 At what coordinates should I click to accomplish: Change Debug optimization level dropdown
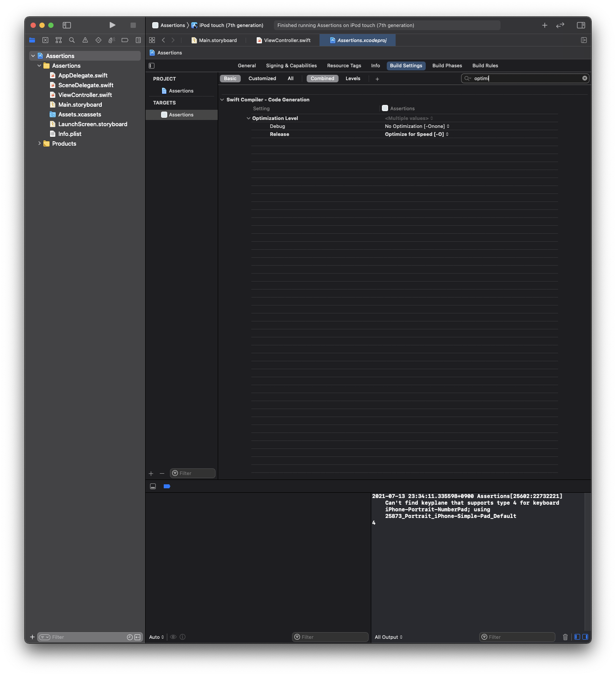click(x=417, y=126)
